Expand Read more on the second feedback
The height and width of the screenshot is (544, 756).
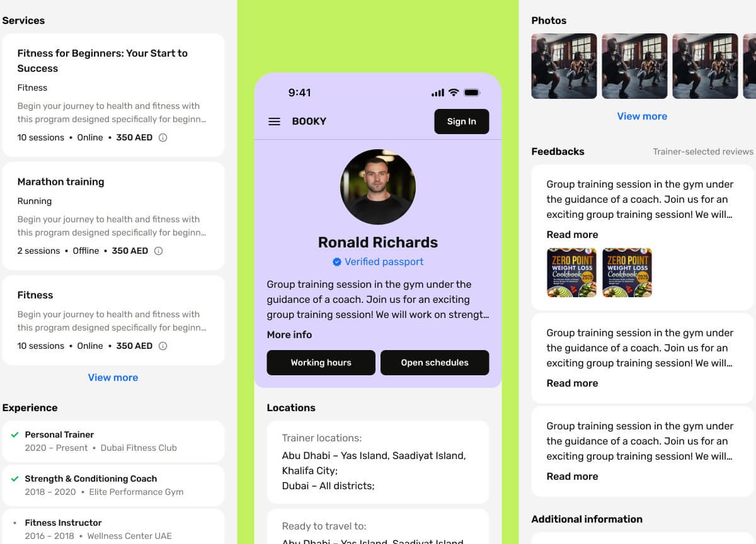(x=572, y=383)
